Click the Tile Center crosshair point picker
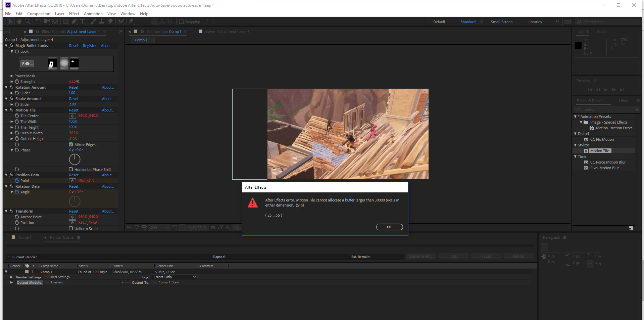 [x=72, y=116]
